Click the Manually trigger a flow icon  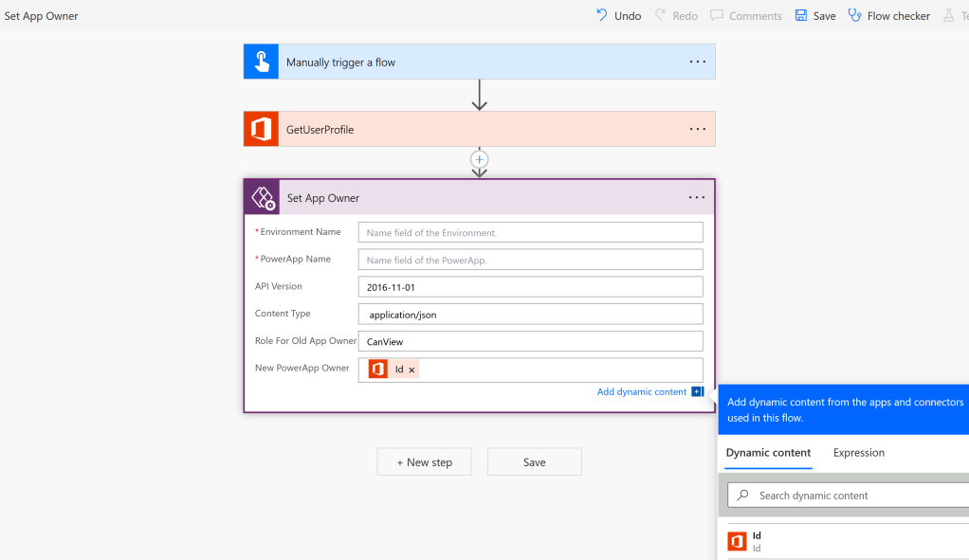261,62
